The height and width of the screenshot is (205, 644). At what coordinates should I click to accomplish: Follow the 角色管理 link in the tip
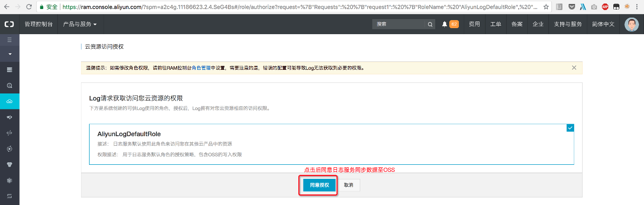(x=201, y=67)
